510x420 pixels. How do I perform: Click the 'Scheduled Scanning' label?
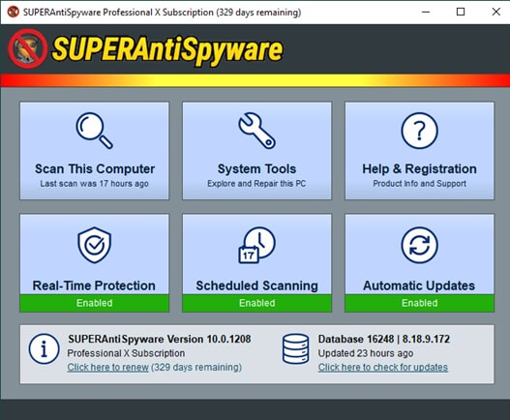click(x=257, y=285)
